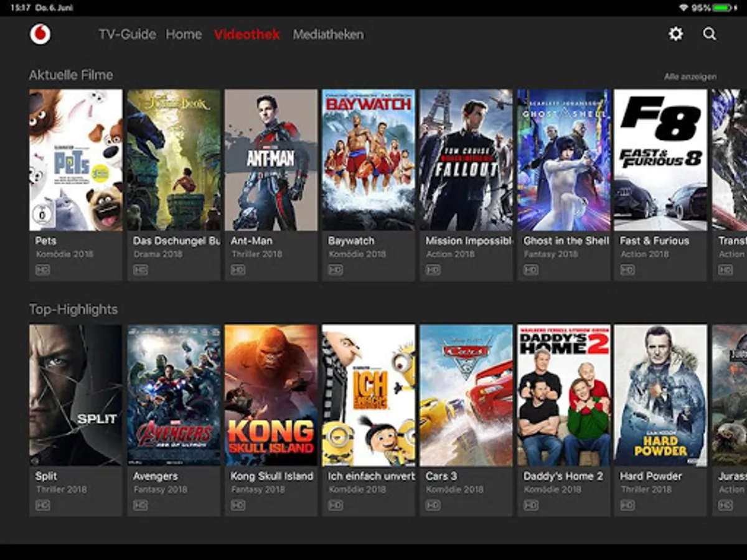Switch to the Home tab
The height and width of the screenshot is (560, 747).
coord(184,34)
